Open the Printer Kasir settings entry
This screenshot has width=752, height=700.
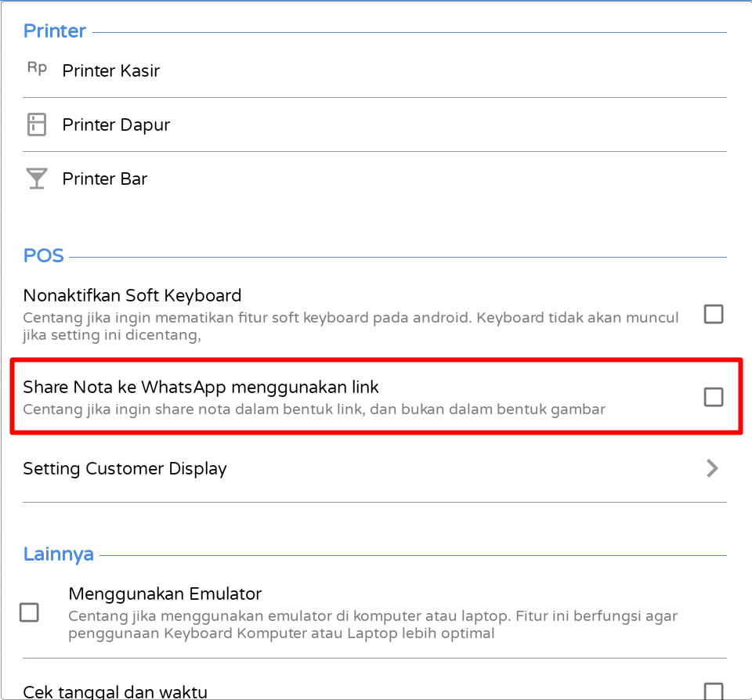[x=374, y=70]
